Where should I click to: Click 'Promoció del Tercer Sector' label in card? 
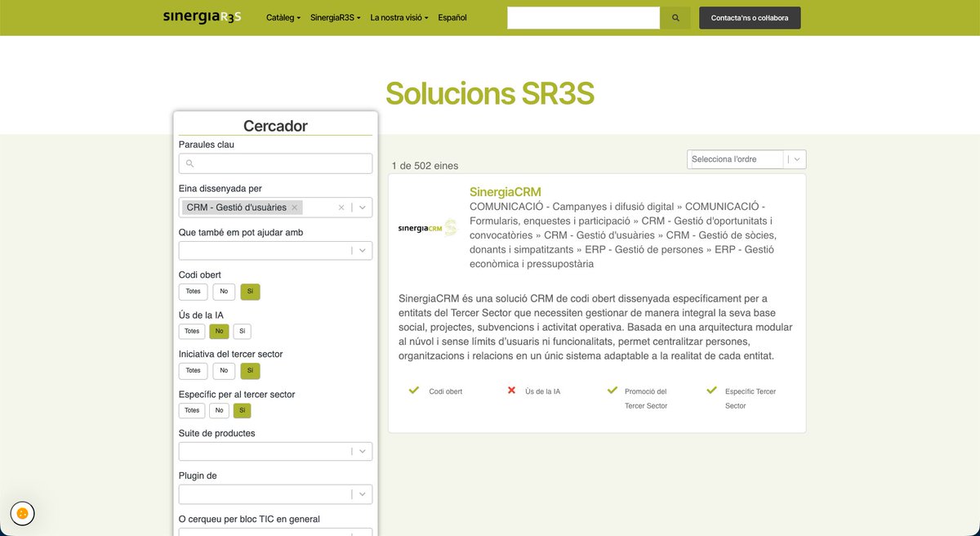pyautogui.click(x=646, y=399)
